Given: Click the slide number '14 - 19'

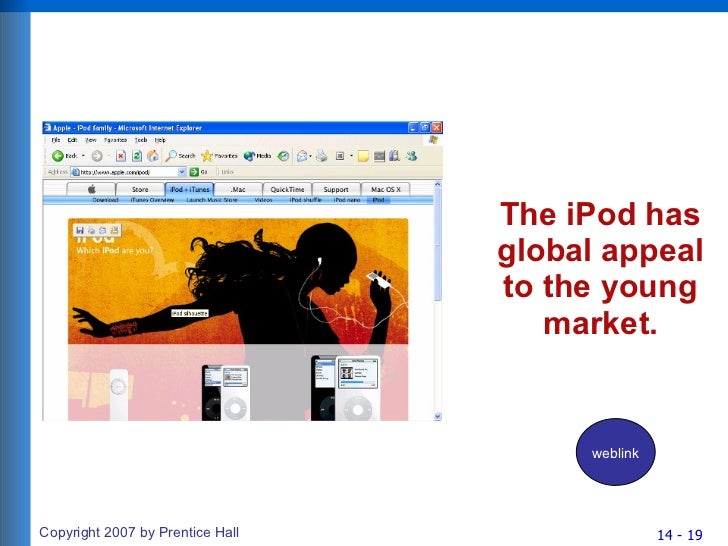Looking at the screenshot, I should pyautogui.click(x=680, y=535).
